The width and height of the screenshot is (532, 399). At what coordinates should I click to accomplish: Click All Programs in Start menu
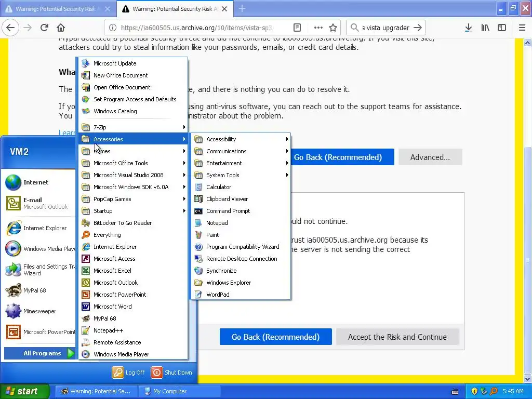pos(39,353)
